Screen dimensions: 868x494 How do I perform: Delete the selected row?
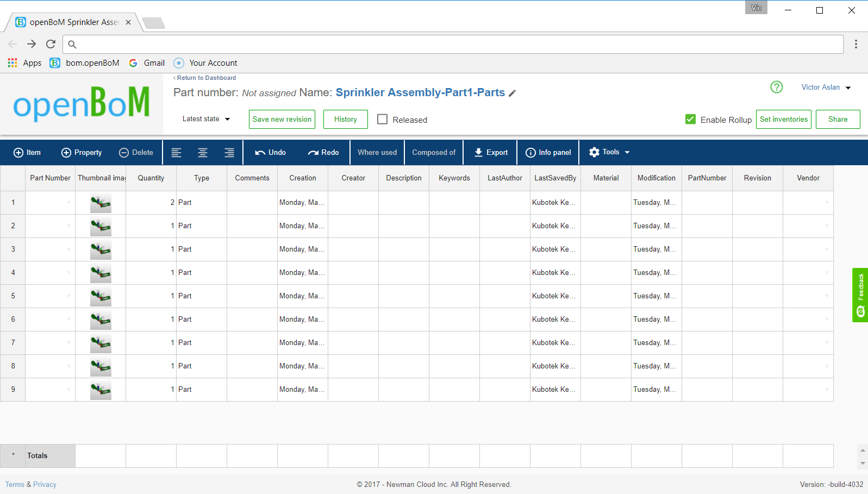pos(136,153)
